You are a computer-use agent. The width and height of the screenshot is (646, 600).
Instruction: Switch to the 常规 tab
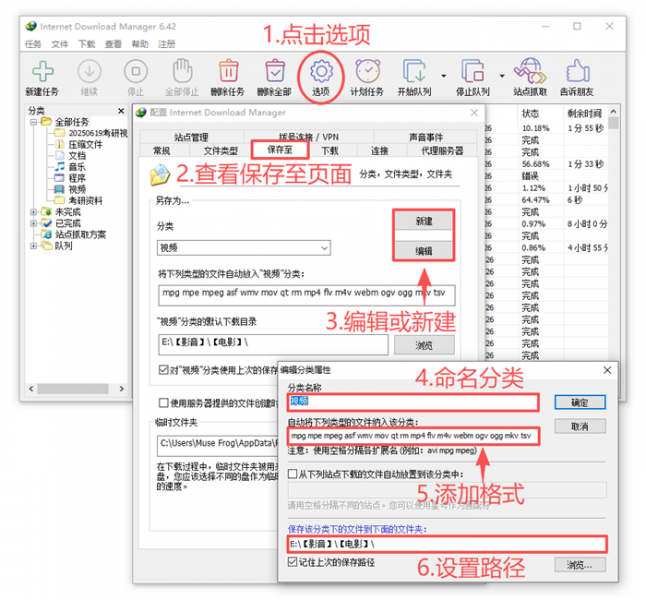coord(162,151)
